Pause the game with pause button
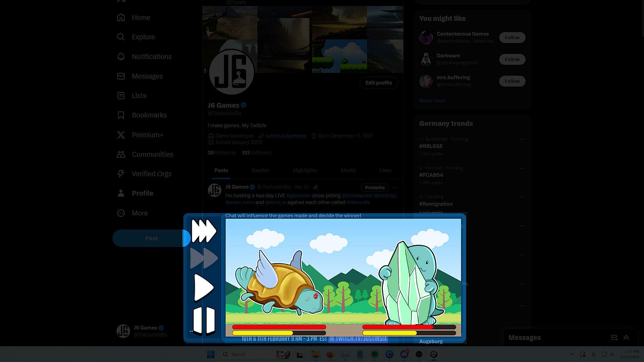The height and width of the screenshot is (362, 644). [x=204, y=320]
